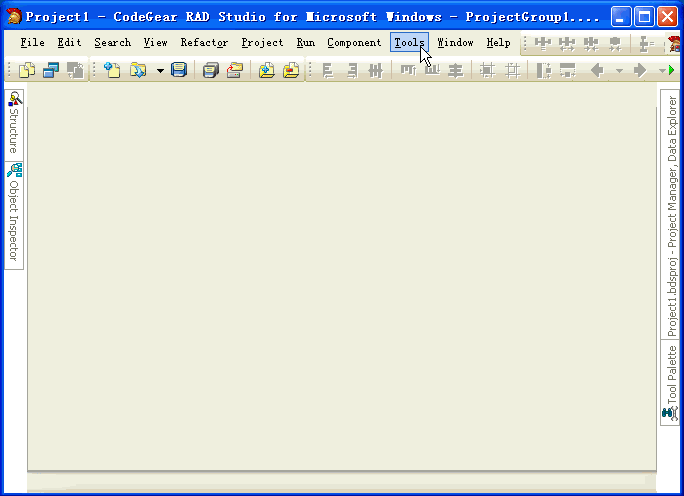The height and width of the screenshot is (496, 684).
Task: Open the Edit menu
Action: point(69,42)
